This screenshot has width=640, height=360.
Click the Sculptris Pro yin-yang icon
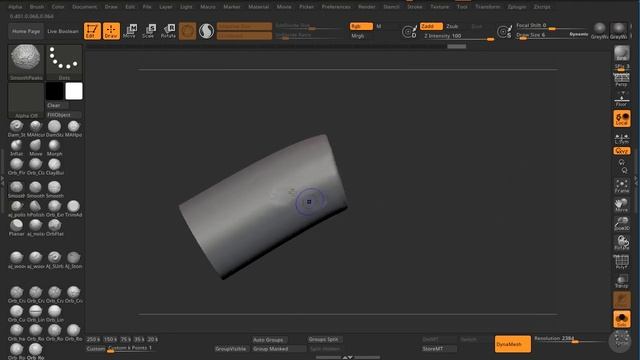(x=207, y=31)
